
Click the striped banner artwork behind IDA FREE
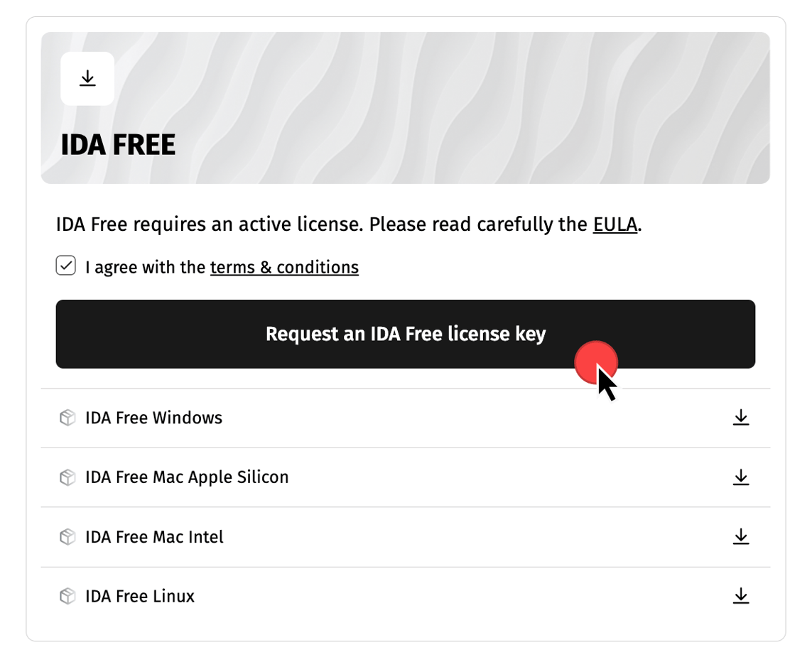(x=497, y=107)
